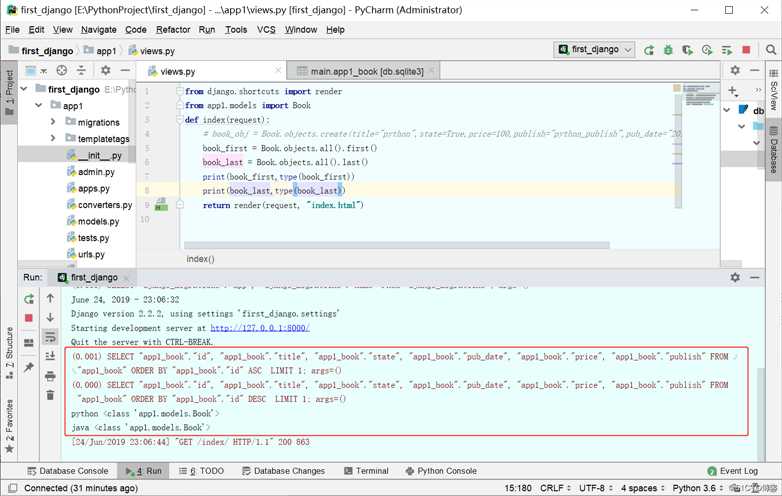
Task: Click the profile run icon in toolbar
Action: (x=707, y=50)
